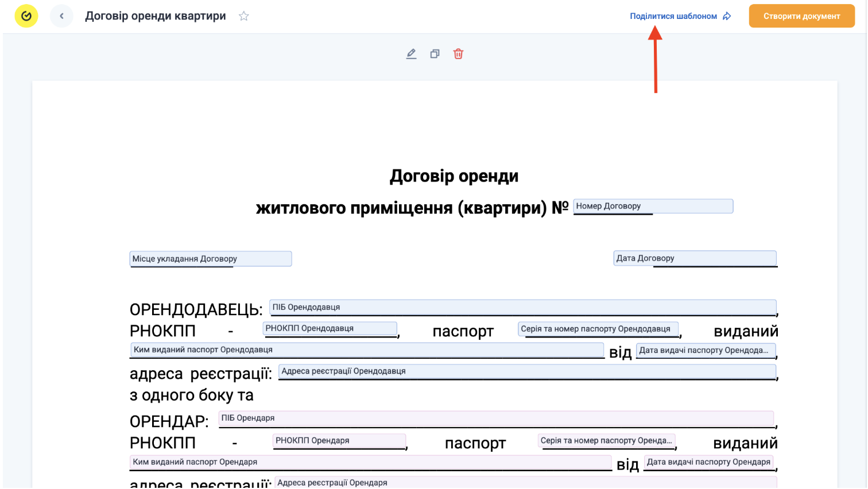Select the РНОКПП Орендодавця field
This screenshot has width=868, height=489.
click(330, 328)
